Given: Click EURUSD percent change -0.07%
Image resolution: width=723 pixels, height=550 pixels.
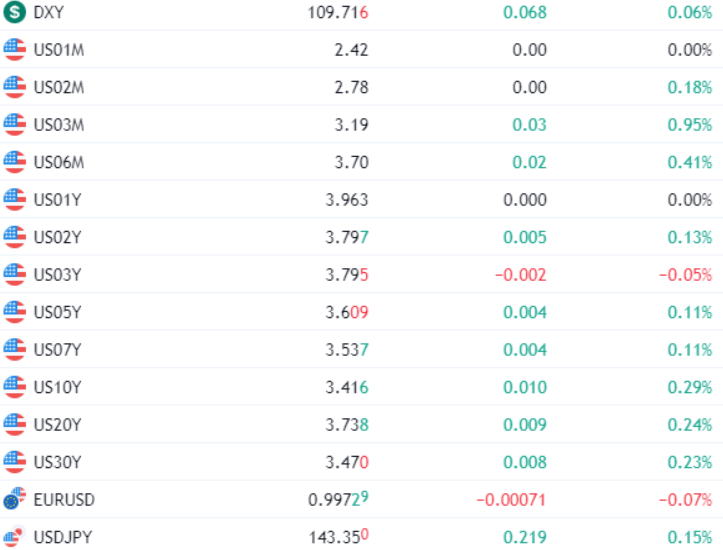Looking at the screenshot, I should click(686, 500).
